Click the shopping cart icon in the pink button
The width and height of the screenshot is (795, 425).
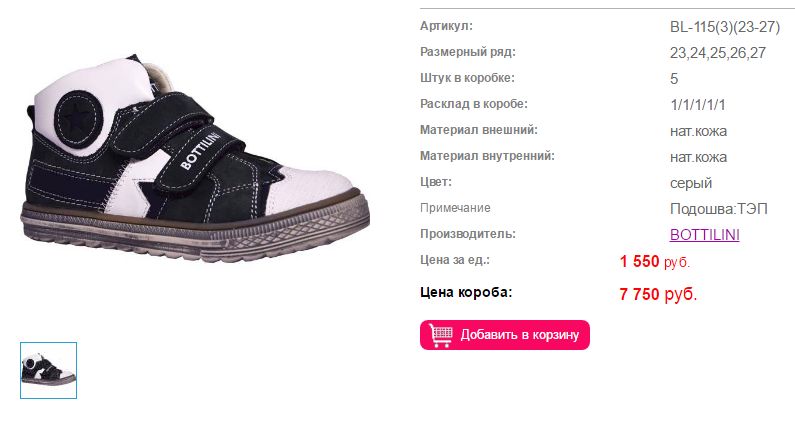point(441,335)
